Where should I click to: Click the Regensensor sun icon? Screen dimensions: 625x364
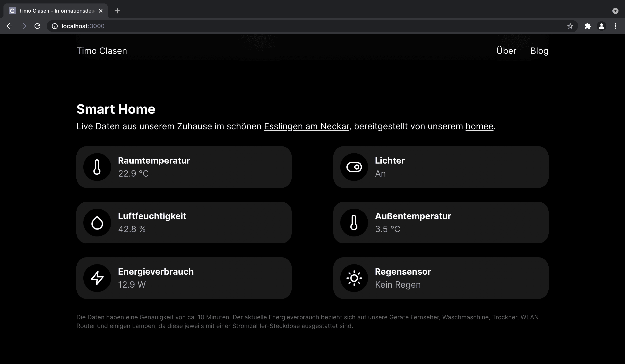point(354,278)
